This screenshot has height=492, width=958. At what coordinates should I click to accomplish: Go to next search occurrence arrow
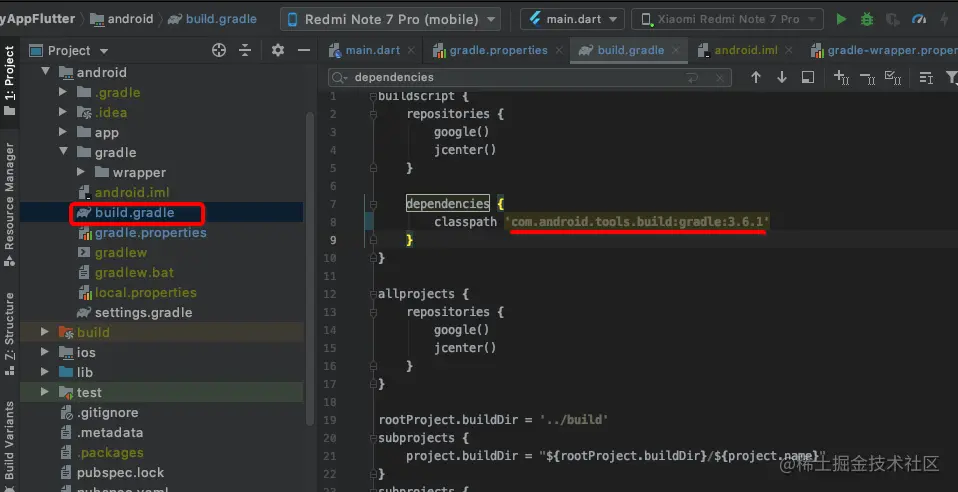781,77
